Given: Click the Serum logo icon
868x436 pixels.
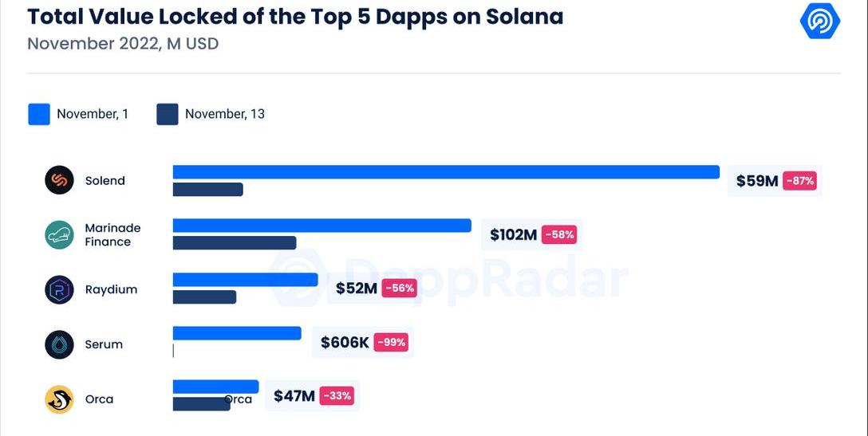Looking at the screenshot, I should coord(59,344).
